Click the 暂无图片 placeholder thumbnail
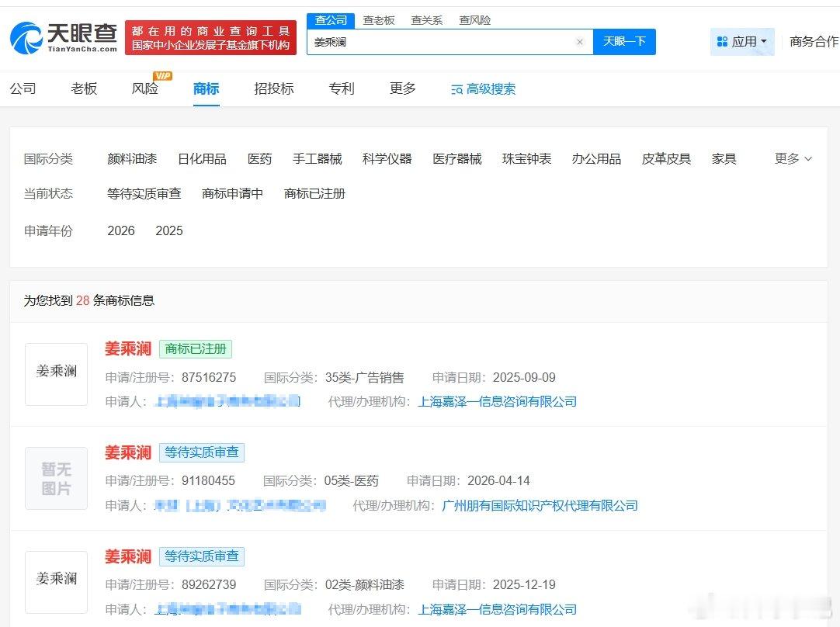 (x=56, y=478)
